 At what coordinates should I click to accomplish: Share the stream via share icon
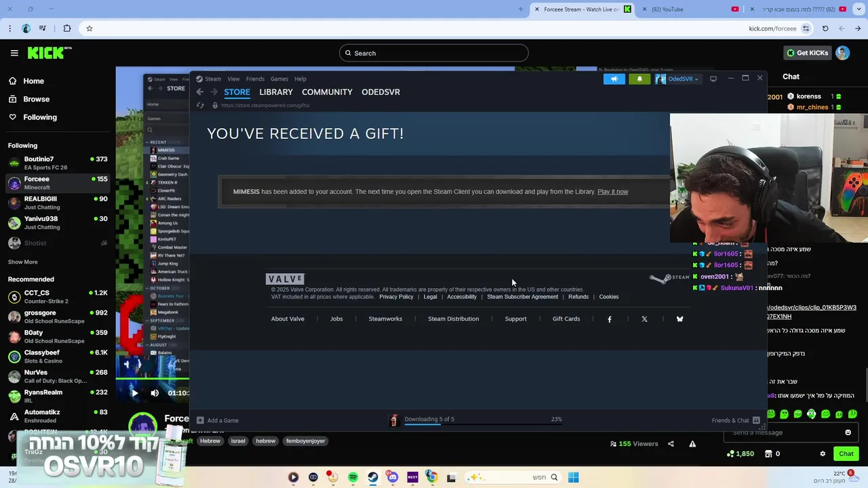click(671, 444)
